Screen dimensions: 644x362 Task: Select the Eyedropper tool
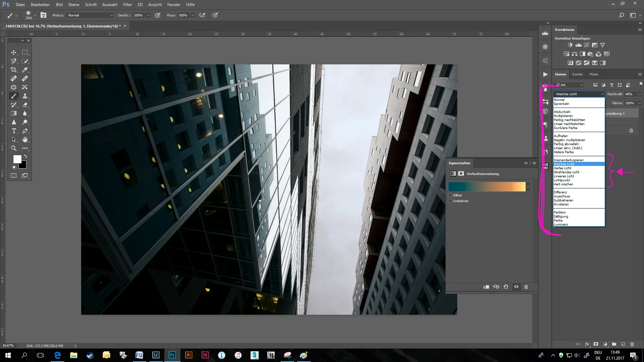pyautogui.click(x=25, y=70)
